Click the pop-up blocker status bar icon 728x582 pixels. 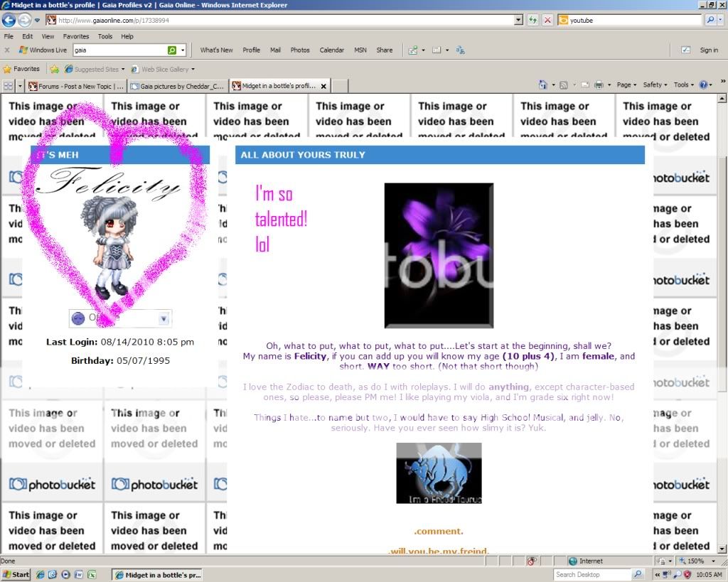coord(532,561)
